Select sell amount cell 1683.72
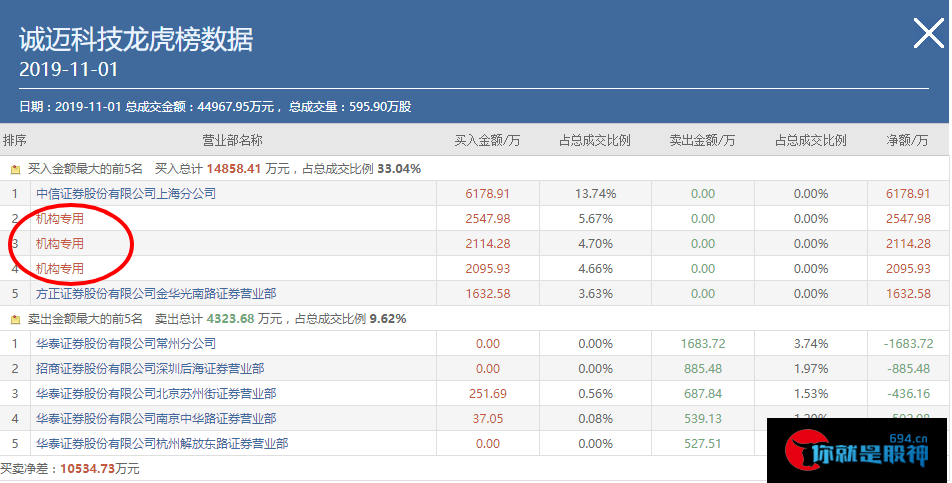 (x=703, y=343)
